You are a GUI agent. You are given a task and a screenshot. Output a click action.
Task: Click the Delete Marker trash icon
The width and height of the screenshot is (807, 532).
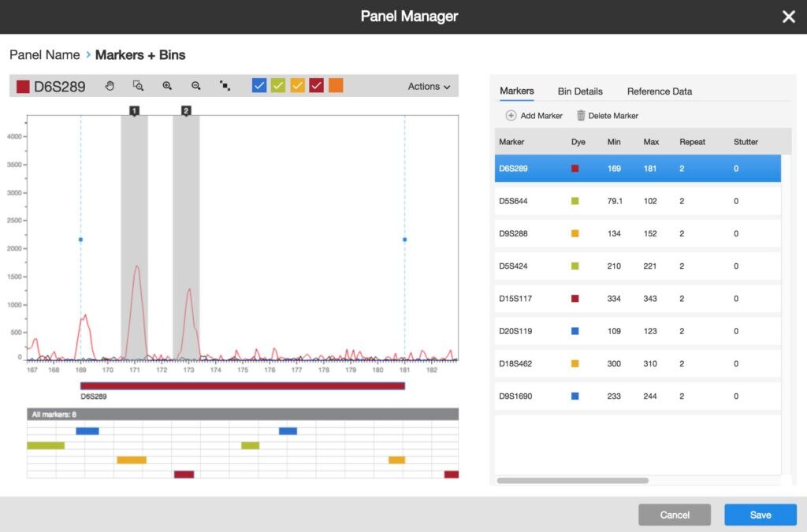[582, 116]
